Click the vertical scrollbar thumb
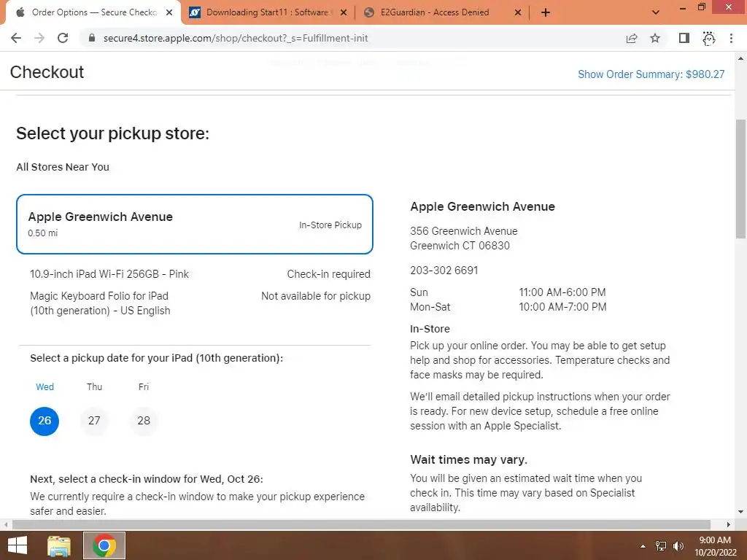Screen dimensions: 747x560 (x=740, y=179)
